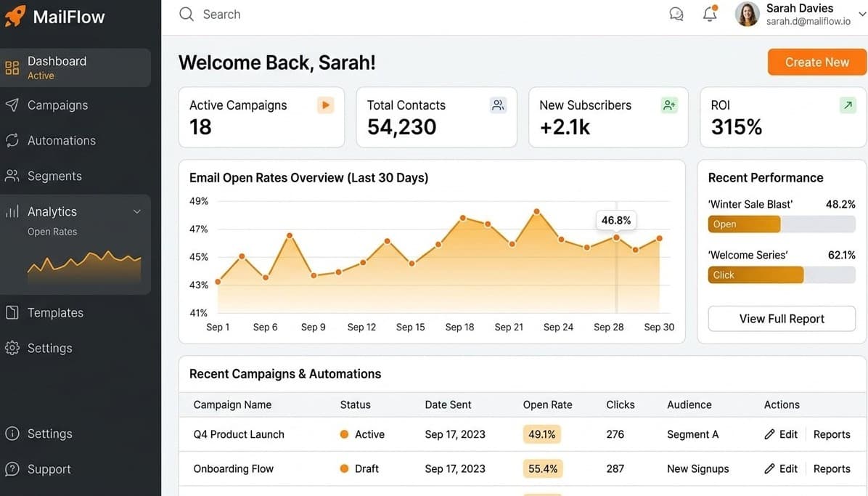Open the notifications bell
The width and height of the screenshot is (868, 496).
710,13
